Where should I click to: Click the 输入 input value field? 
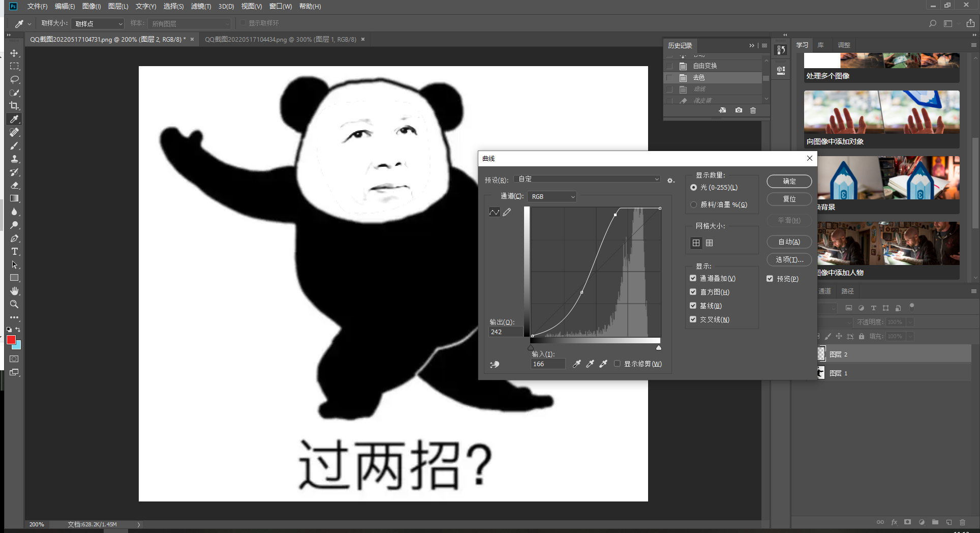tap(548, 364)
